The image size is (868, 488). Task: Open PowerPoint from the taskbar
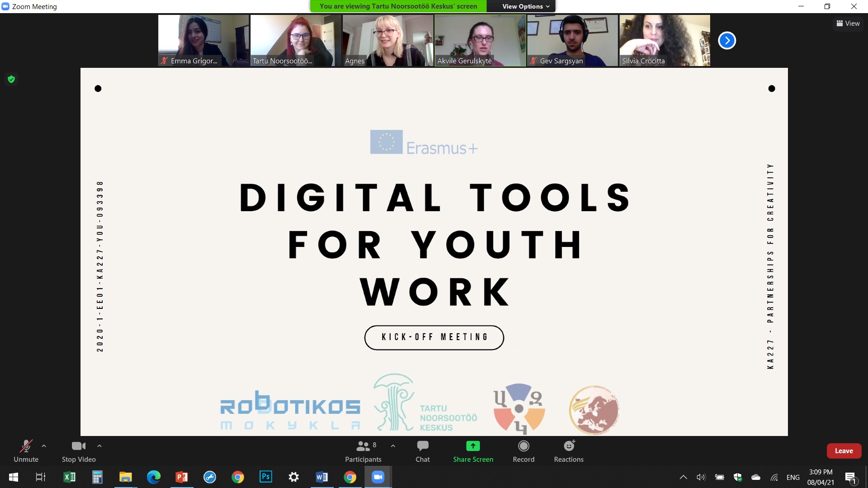[x=182, y=477]
